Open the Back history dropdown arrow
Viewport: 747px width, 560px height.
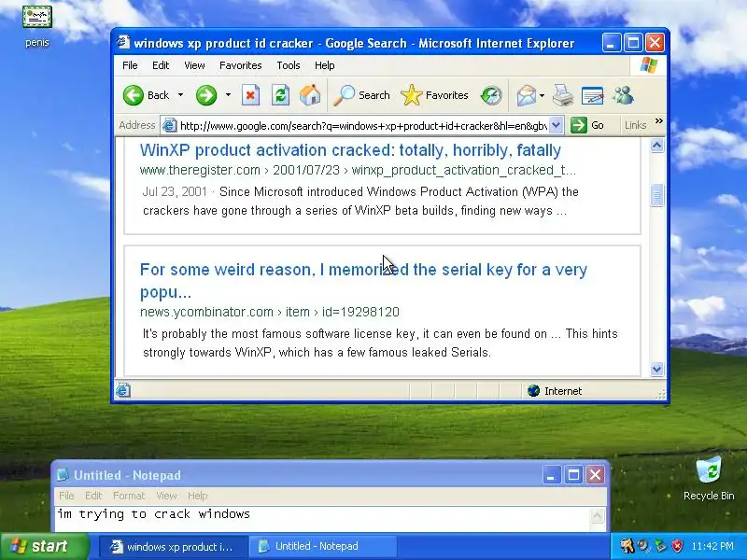coord(180,95)
